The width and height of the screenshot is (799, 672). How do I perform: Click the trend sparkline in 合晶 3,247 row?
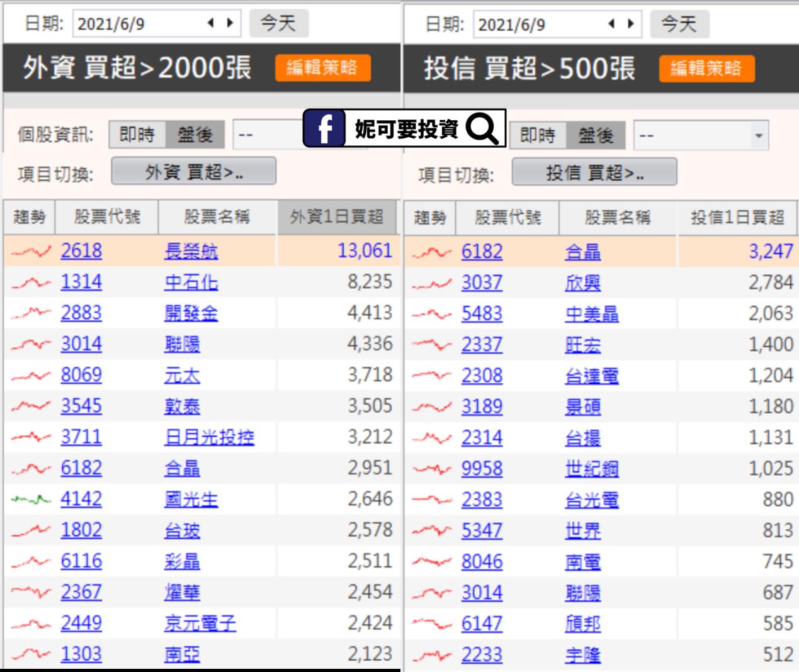click(x=431, y=252)
